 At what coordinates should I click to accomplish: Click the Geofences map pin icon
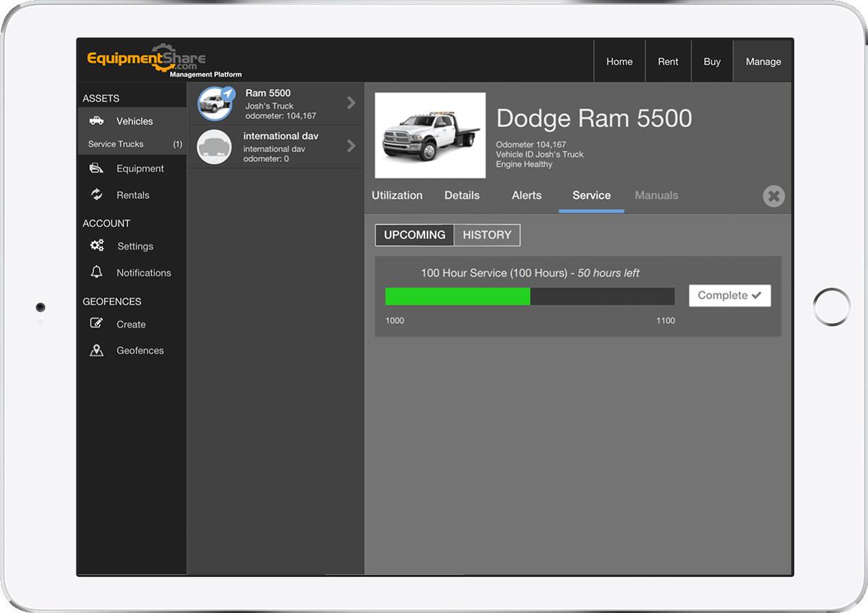[x=96, y=351]
